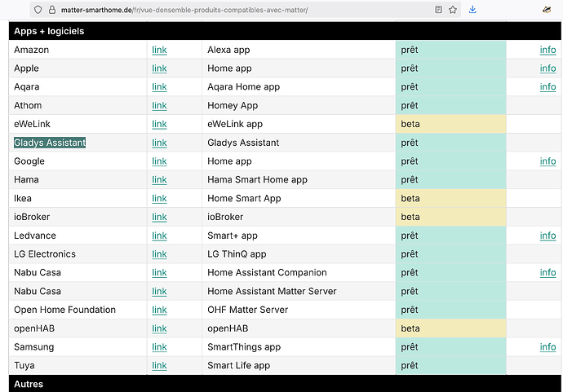The image size is (563, 392).
Task: Bookmark this page with star icon
Action: [x=453, y=10]
